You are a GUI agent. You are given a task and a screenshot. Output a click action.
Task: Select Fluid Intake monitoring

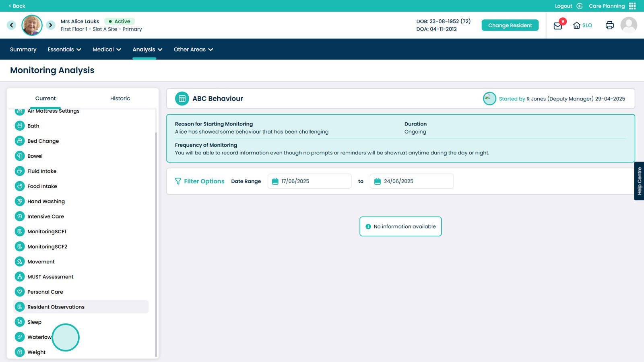coord(42,171)
